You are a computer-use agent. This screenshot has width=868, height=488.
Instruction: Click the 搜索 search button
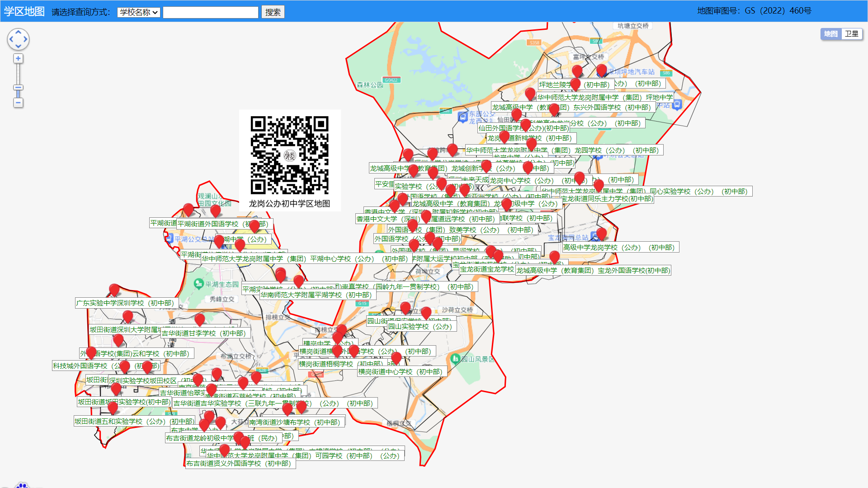tap(273, 12)
